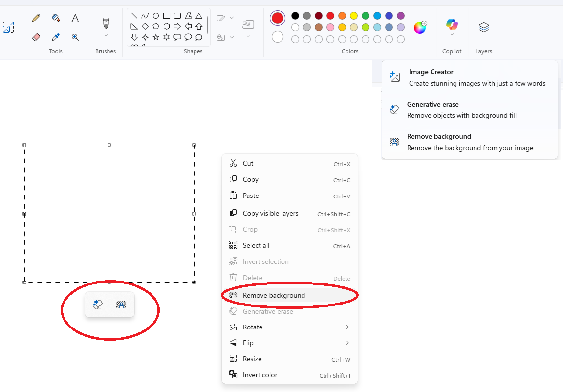Select the Eraser tool

(x=36, y=37)
